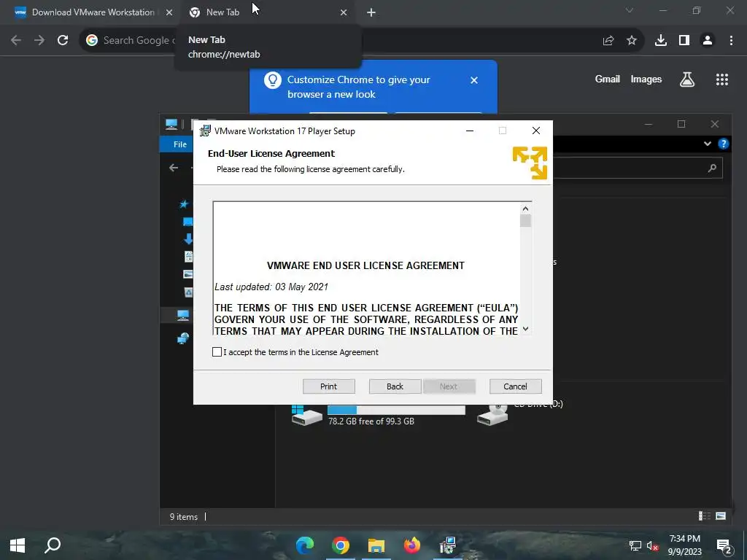The image size is (747, 560).
Task: Open the Windows Start menu
Action: (x=18, y=545)
